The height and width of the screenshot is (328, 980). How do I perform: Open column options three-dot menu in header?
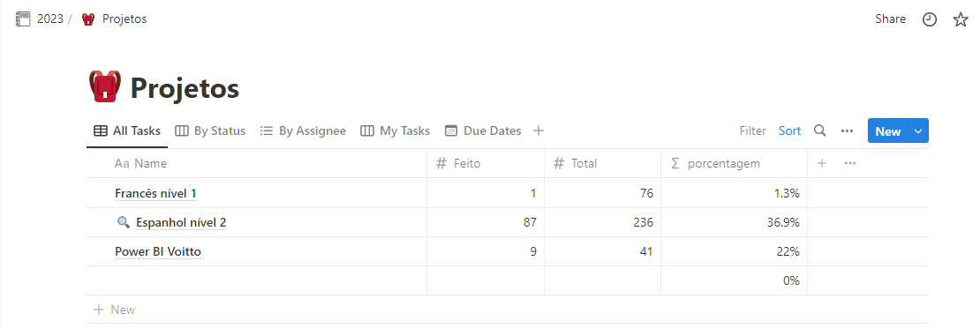click(849, 163)
